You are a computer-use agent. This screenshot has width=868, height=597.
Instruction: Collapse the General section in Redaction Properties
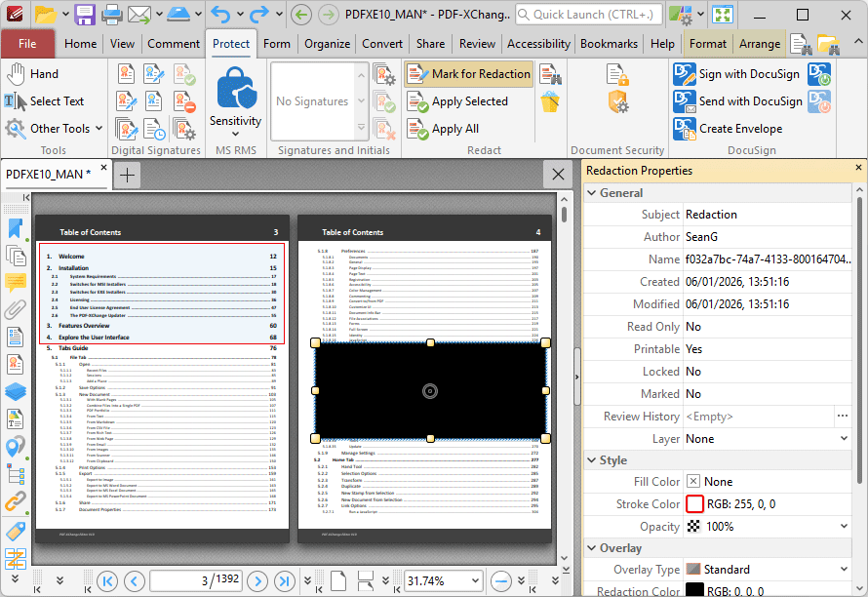coord(592,192)
